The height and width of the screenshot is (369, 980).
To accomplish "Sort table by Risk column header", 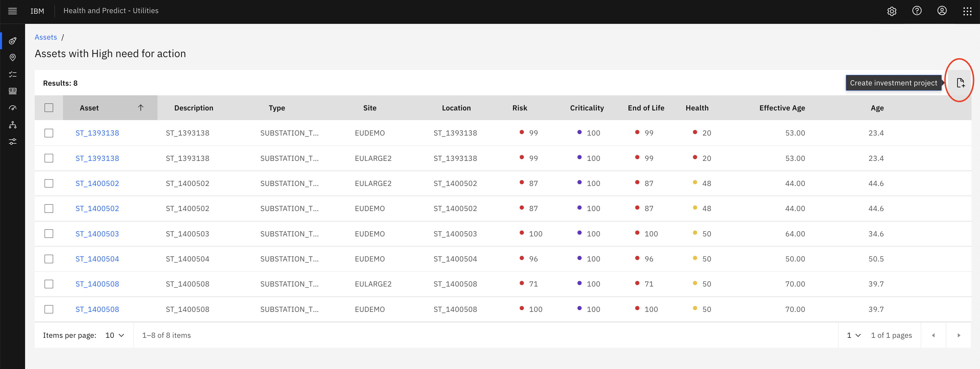I will [x=520, y=108].
